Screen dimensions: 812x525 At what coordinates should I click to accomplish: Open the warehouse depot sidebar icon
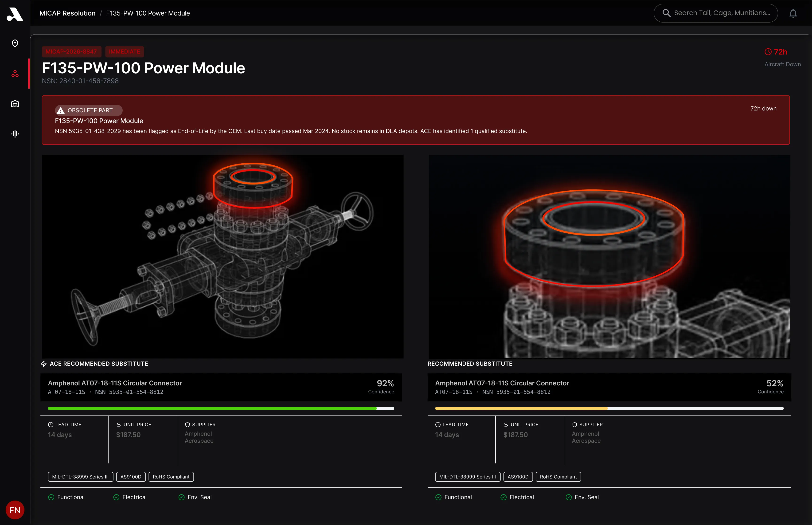click(15, 104)
